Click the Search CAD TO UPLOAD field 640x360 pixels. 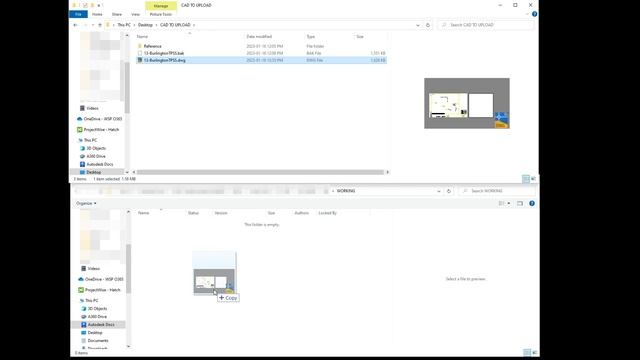(486, 25)
